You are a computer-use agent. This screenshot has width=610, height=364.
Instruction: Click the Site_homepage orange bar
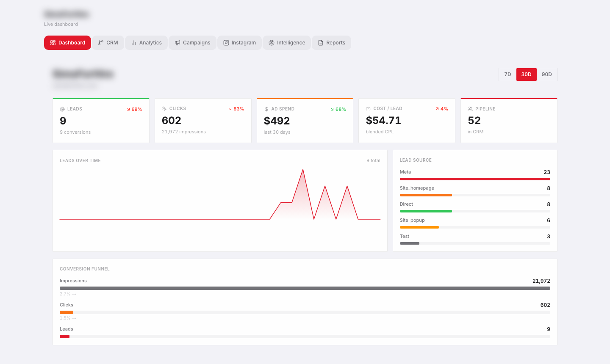(426, 195)
